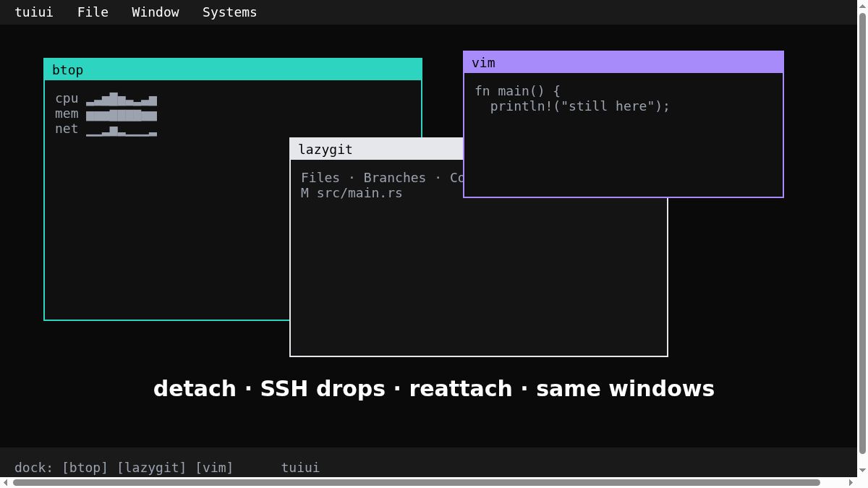Open the Window menu

(x=156, y=12)
